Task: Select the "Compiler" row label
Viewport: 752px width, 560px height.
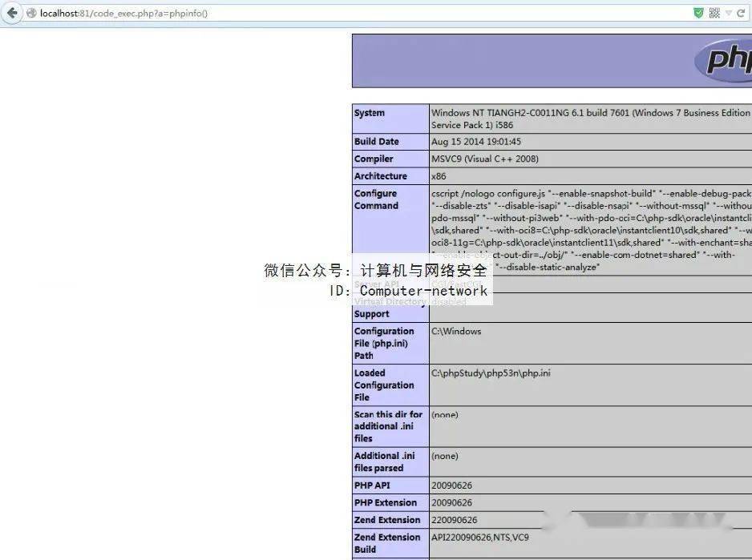Action: [374, 159]
